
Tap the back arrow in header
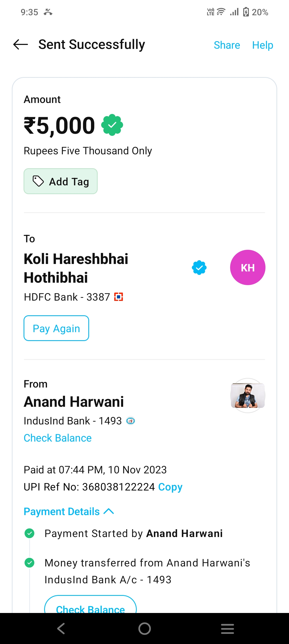point(21,44)
